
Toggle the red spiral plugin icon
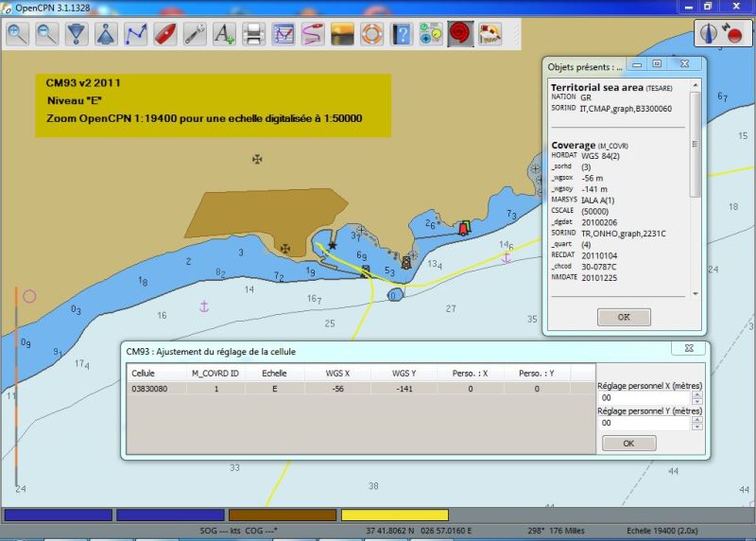(x=460, y=34)
